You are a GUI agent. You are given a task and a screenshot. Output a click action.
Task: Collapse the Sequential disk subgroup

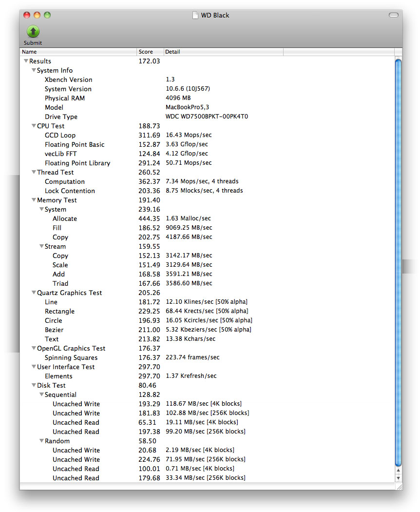[41, 394]
